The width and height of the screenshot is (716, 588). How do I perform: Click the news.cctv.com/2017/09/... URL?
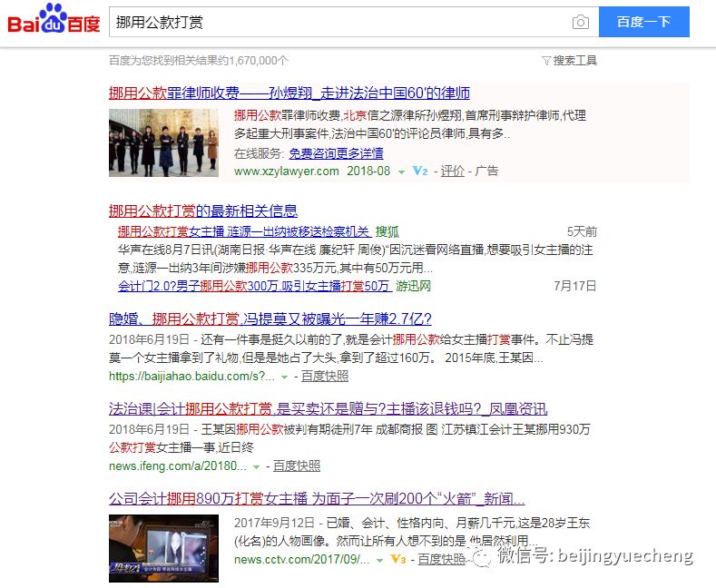click(302, 559)
